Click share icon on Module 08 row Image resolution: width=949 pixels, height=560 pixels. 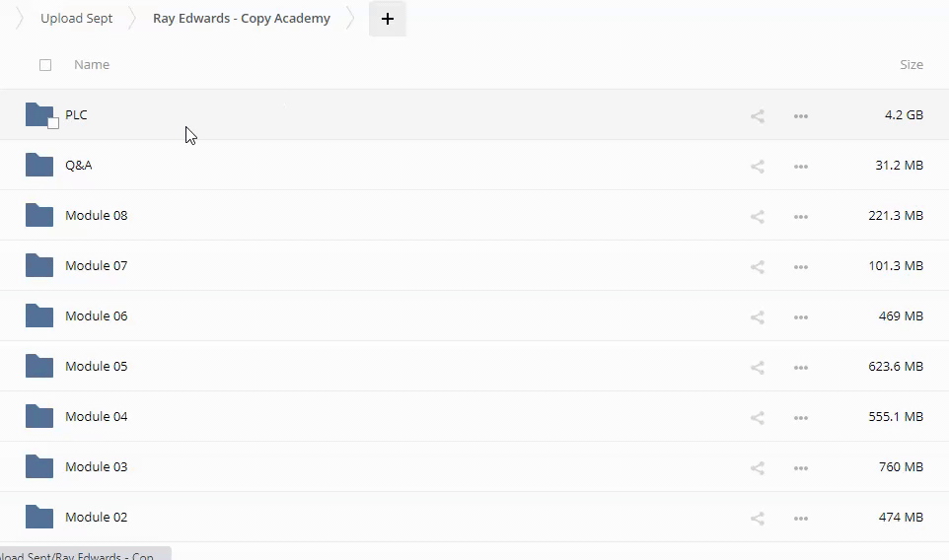point(758,216)
